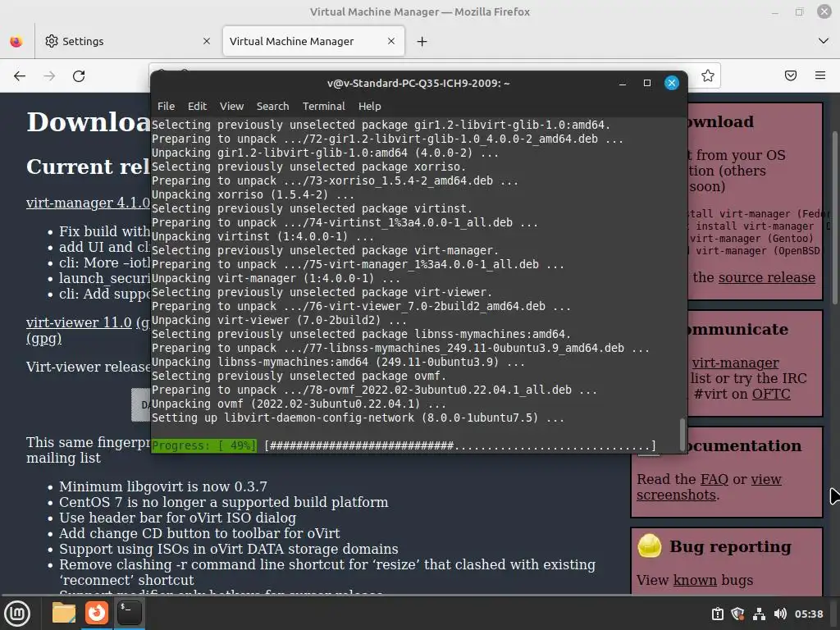Open the FAQ link

[714, 479]
